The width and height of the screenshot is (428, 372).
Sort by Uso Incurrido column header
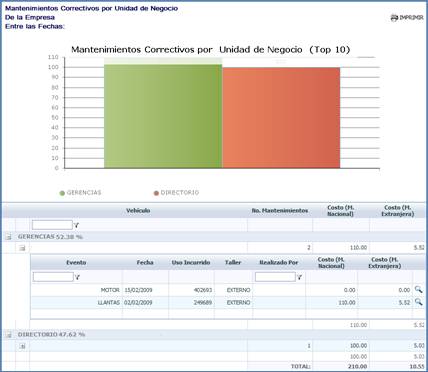click(191, 263)
